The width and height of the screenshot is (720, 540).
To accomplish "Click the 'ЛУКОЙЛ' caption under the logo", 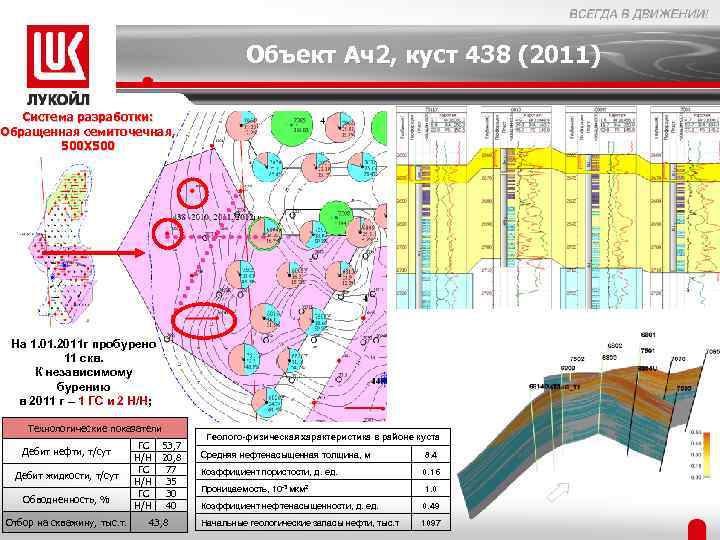I will pos(58,99).
